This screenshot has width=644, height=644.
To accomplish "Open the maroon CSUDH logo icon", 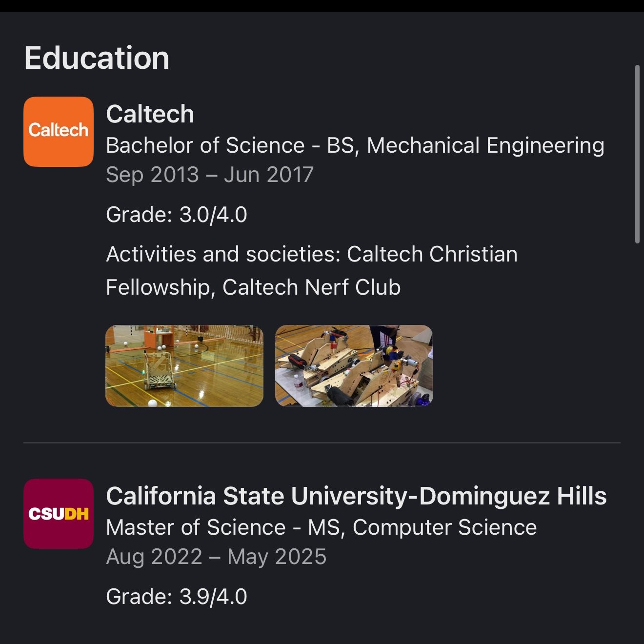I will click(x=59, y=514).
